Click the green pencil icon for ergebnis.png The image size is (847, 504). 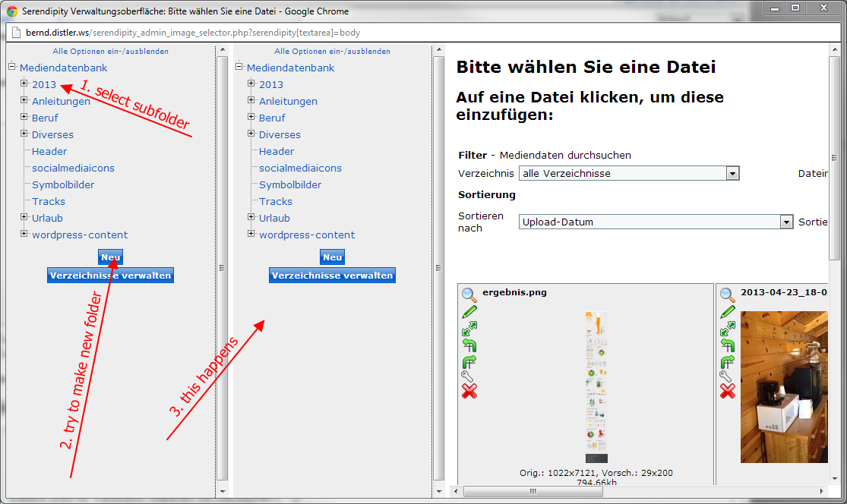(469, 312)
